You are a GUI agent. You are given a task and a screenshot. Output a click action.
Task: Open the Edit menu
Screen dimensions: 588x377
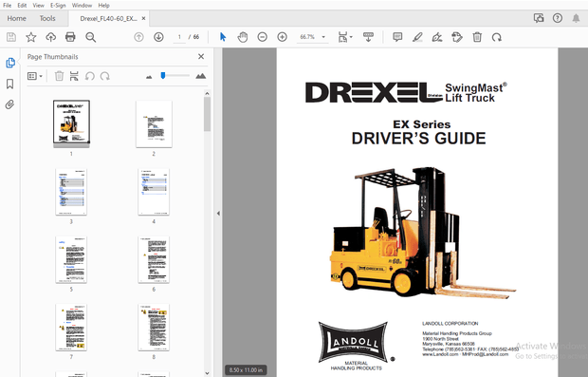click(22, 6)
